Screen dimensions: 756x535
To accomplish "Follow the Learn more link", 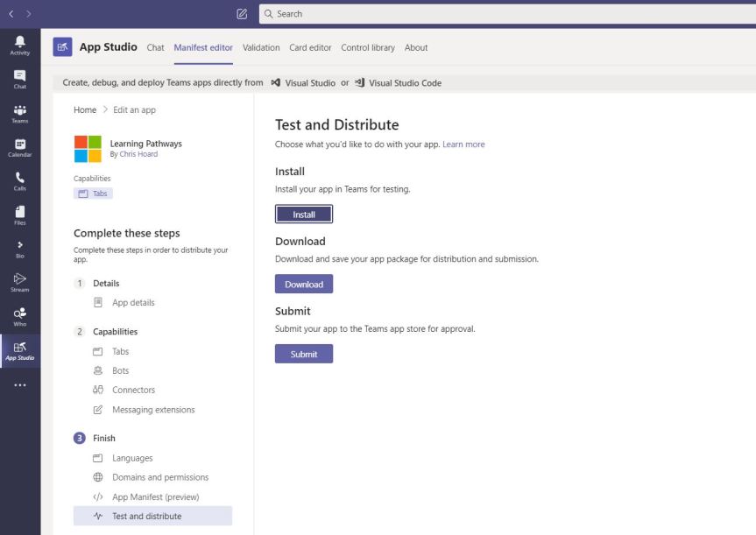I will (x=463, y=144).
